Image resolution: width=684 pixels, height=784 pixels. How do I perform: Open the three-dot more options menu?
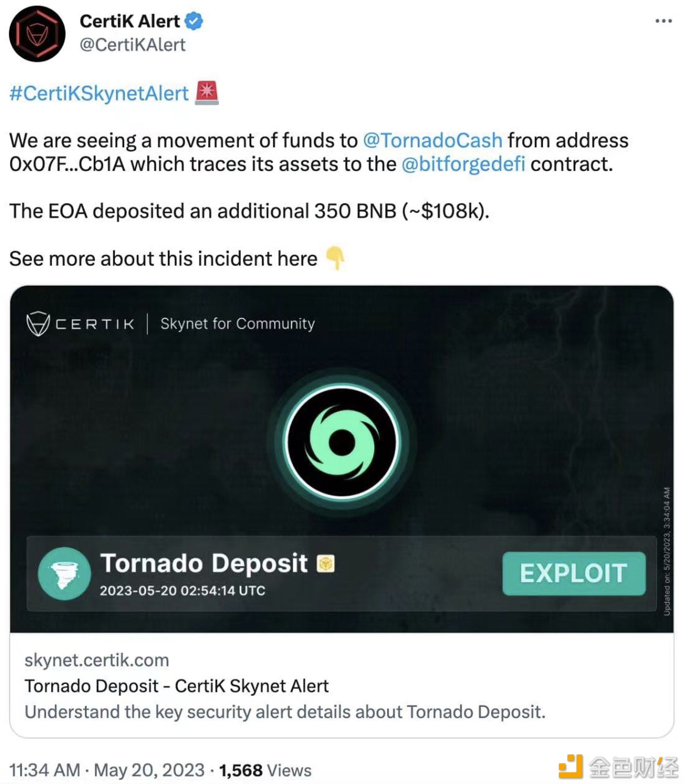pyautogui.click(x=663, y=21)
